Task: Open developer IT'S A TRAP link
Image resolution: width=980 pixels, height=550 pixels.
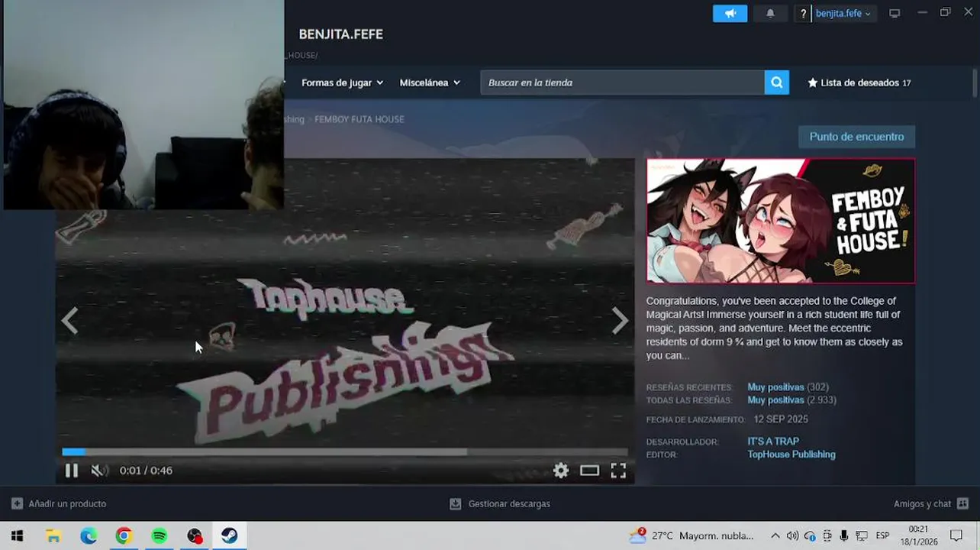Action: 773,442
